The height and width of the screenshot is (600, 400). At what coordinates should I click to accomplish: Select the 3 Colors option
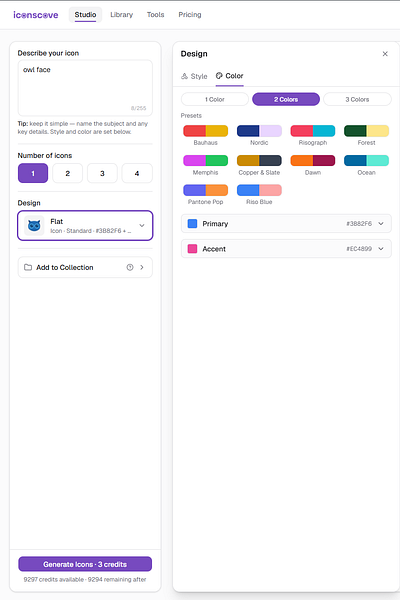click(358, 99)
